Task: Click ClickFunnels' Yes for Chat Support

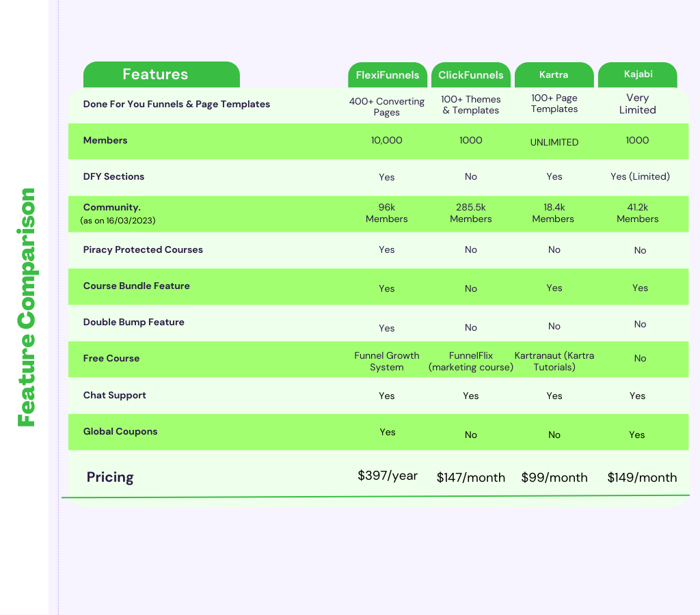Action: coord(471,396)
